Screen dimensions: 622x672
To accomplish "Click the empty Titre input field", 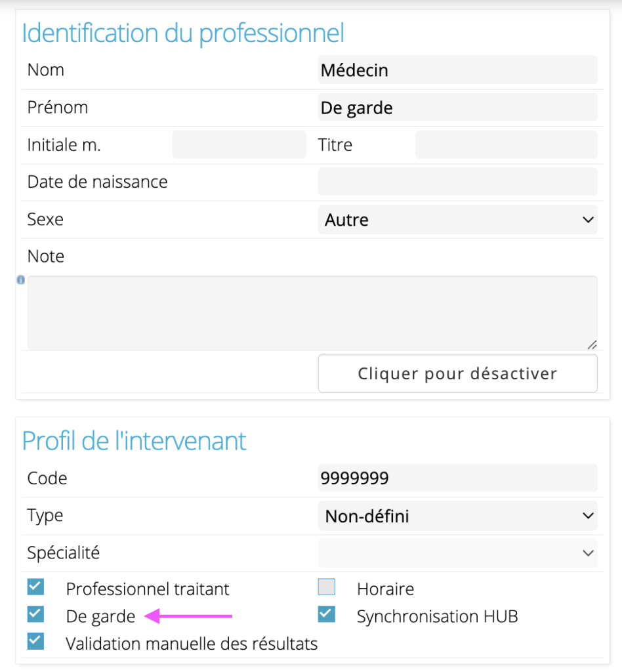I will point(507,144).
